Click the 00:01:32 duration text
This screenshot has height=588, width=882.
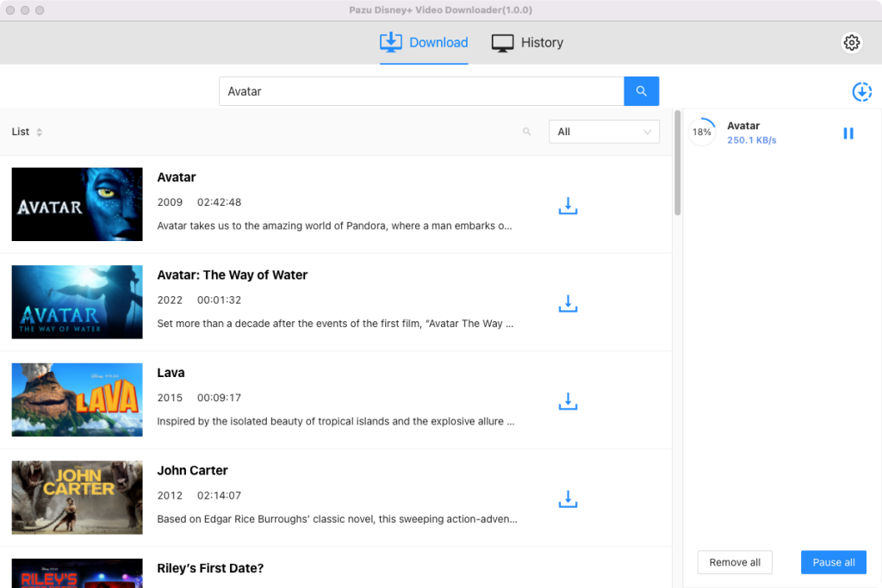pos(220,300)
